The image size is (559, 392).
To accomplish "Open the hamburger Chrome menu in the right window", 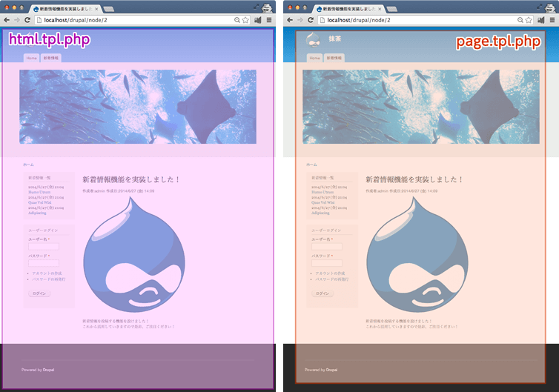I will (x=552, y=20).
